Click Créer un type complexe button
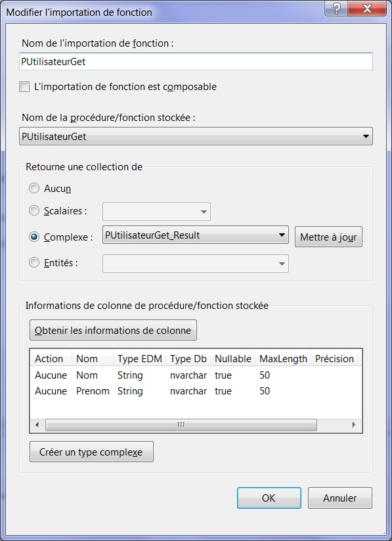Viewport: 392px width, 541px height. pyautogui.click(x=91, y=452)
